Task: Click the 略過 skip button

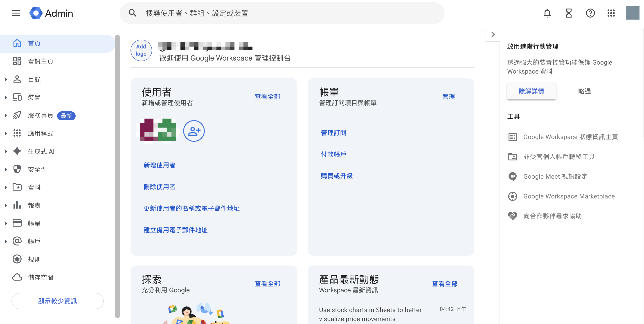Action: [x=584, y=91]
